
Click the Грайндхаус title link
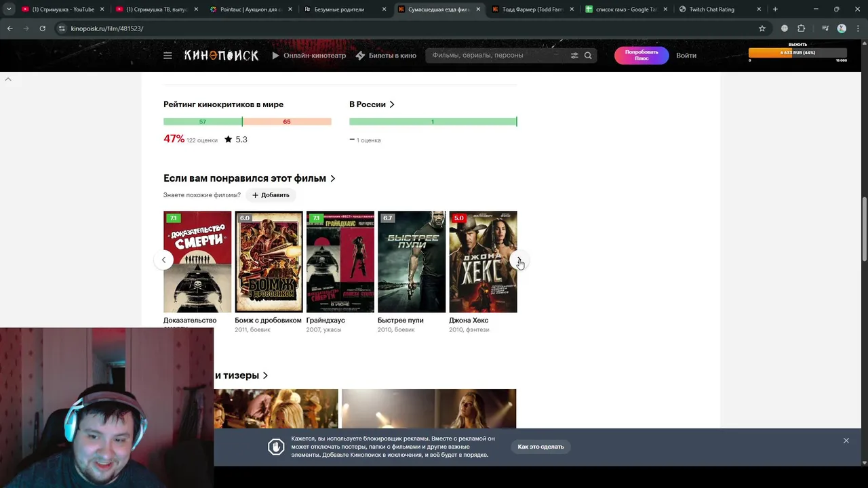(x=325, y=320)
